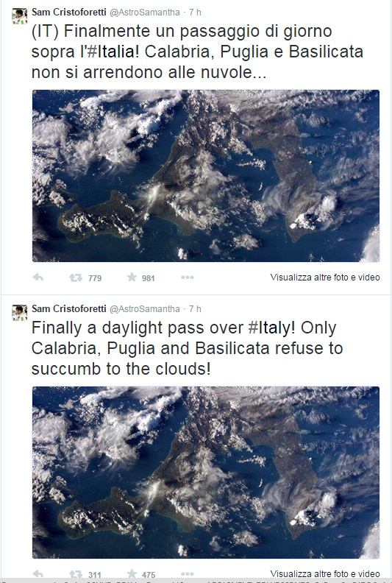This screenshot has height=583, width=392.
Task: Click the 7 h timestamp on first tweet
Action: click(x=195, y=12)
